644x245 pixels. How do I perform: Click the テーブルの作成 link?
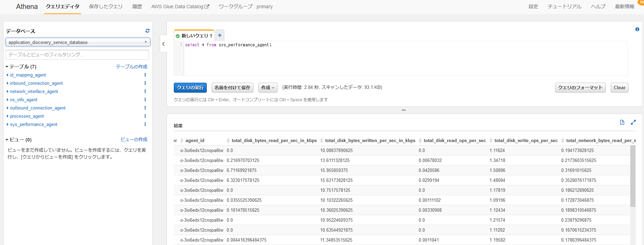coord(131,67)
